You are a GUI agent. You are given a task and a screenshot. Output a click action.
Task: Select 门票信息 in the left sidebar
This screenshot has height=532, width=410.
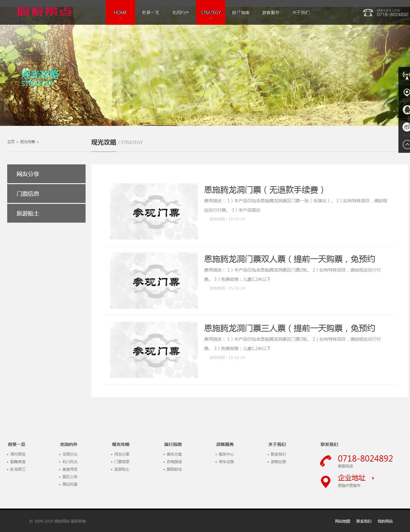pos(46,194)
